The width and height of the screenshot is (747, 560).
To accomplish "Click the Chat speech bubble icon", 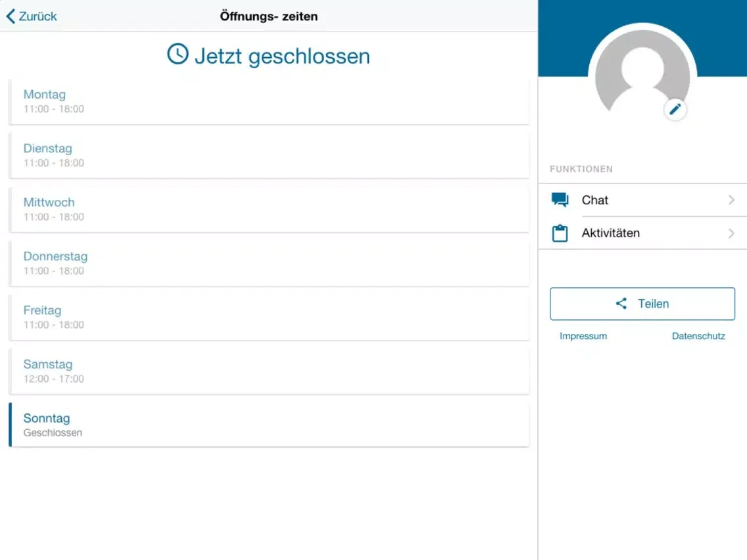I will click(560, 200).
